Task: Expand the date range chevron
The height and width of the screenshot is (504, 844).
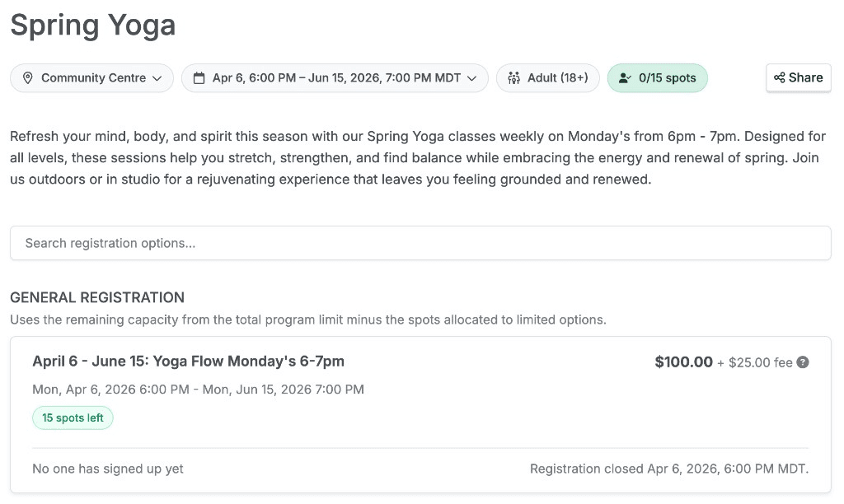Action: pos(471,77)
